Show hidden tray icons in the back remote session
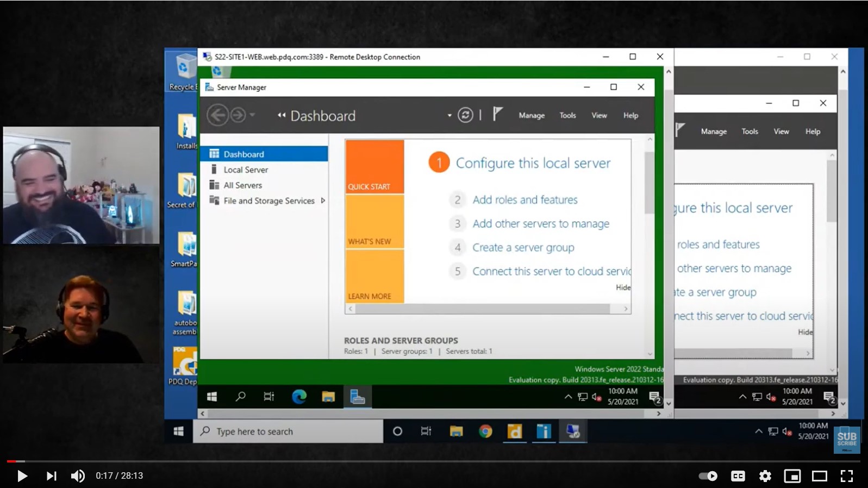868x488 pixels. coord(742,397)
